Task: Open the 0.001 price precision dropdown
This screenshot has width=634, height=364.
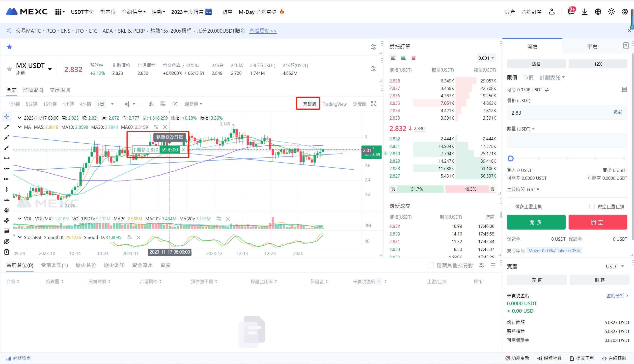Action: point(486,58)
